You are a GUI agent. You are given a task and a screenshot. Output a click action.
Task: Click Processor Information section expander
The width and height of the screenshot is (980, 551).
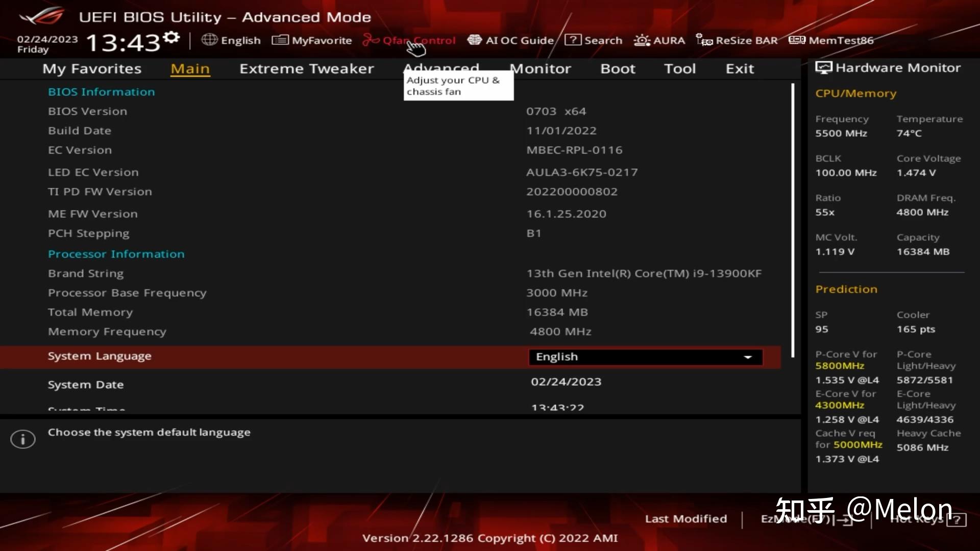coord(116,254)
